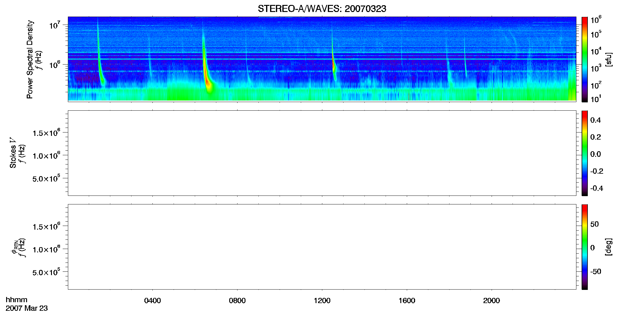Click the top panel power spectral density colorbar
The width and height of the screenshot is (644, 332).
[x=585, y=59]
